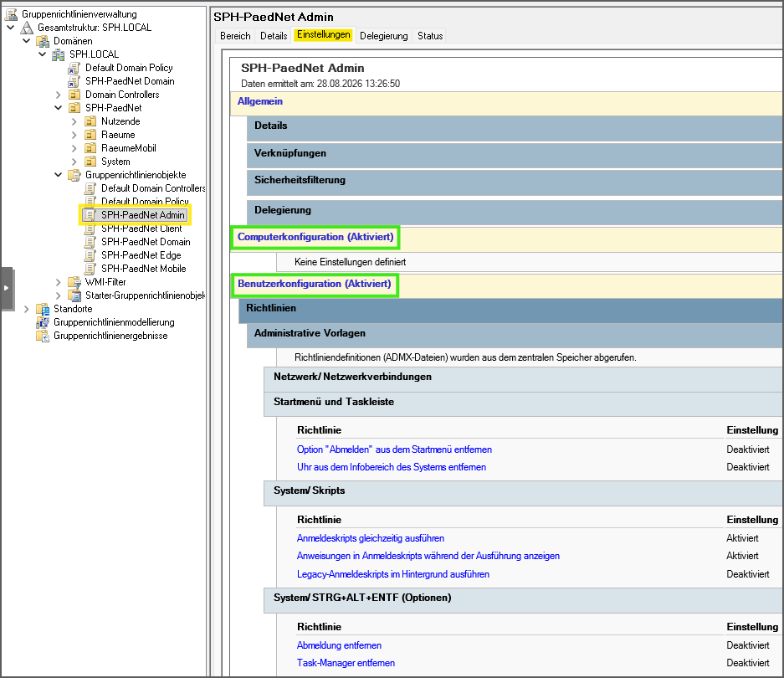Expand the Domain Controllers node
This screenshot has width=784, height=678.
pos(59,95)
